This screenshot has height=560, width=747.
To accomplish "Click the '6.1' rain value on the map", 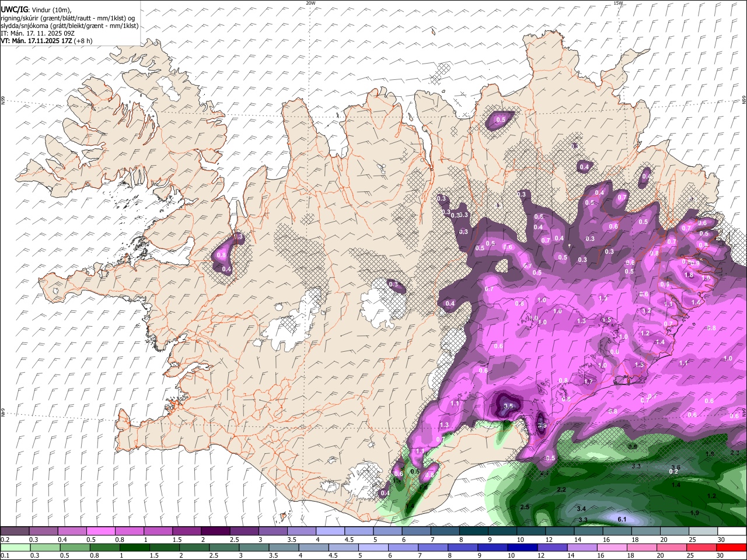I will [x=622, y=519].
